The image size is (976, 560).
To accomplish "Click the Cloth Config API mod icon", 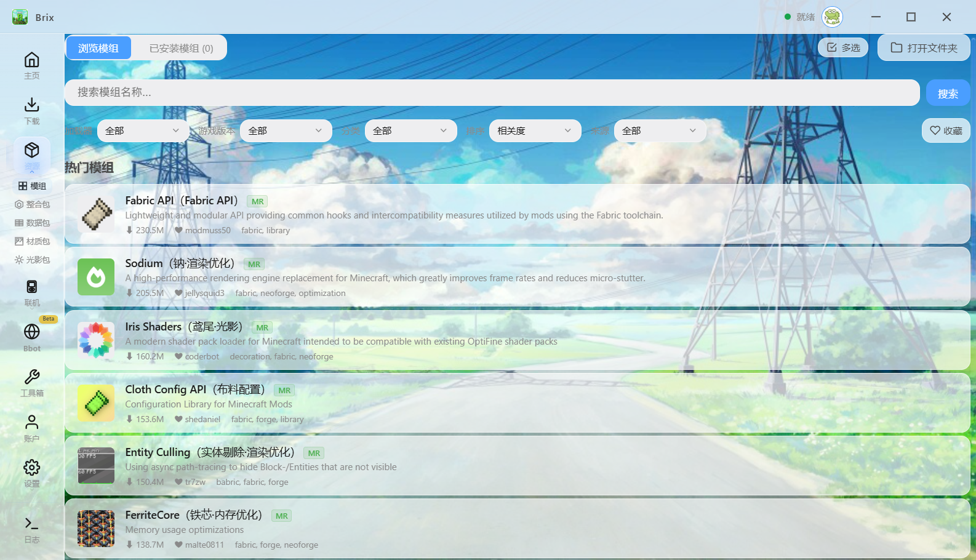I will coord(96,403).
